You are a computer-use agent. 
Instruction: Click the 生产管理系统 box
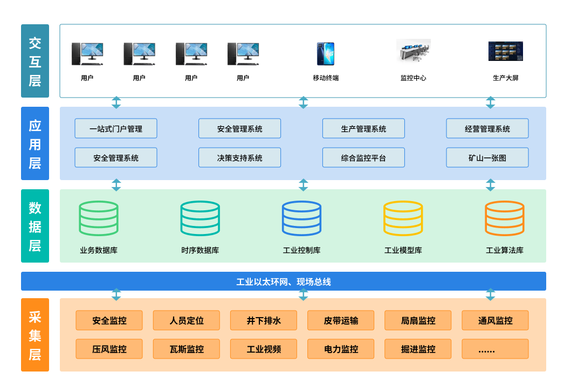coord(363,129)
